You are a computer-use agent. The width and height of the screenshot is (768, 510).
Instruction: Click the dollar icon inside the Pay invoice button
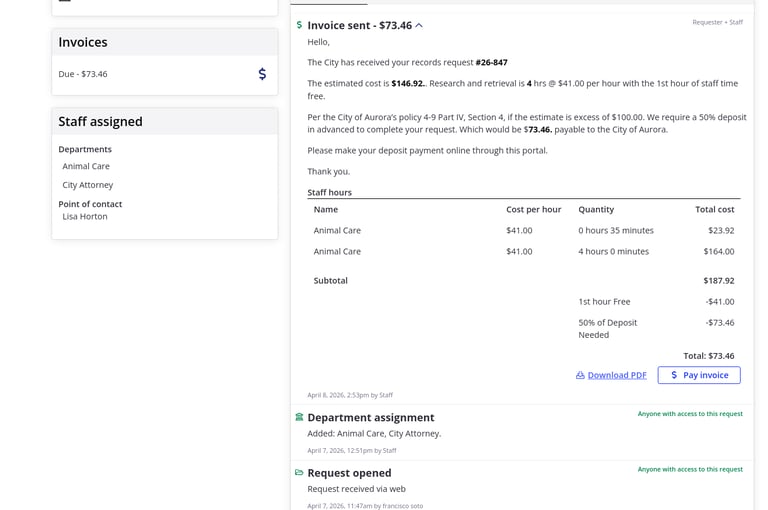674,375
